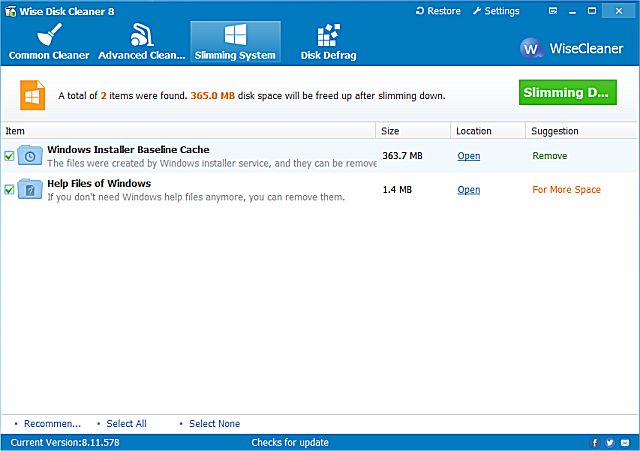Click the Wise Disk Cleaner title bar app icon
The width and height of the screenshot is (640, 451).
tap(11, 11)
